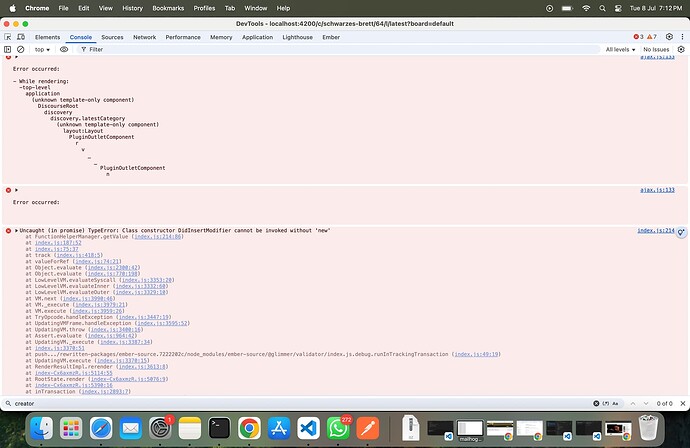Screen dimensions: 690x448
Task: Open Terminal from the Dock
Action: [x=219, y=428]
